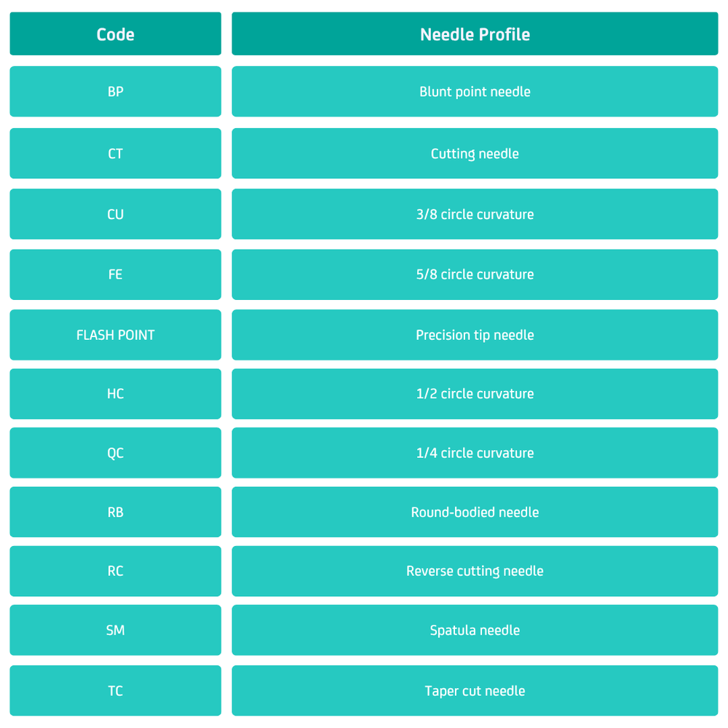Select the SM code cell
Screen dimensions: 728x728
[115, 630]
